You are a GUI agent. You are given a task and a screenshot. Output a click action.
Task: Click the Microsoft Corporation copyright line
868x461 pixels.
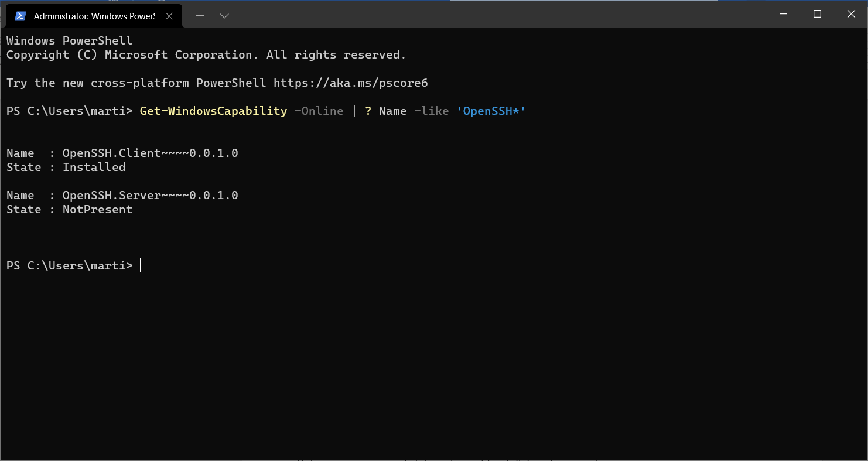point(206,55)
